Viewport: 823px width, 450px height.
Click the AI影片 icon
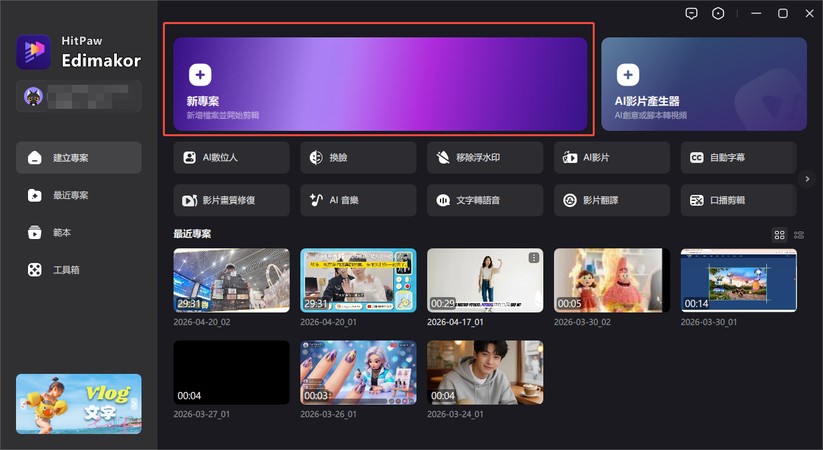[x=570, y=158]
